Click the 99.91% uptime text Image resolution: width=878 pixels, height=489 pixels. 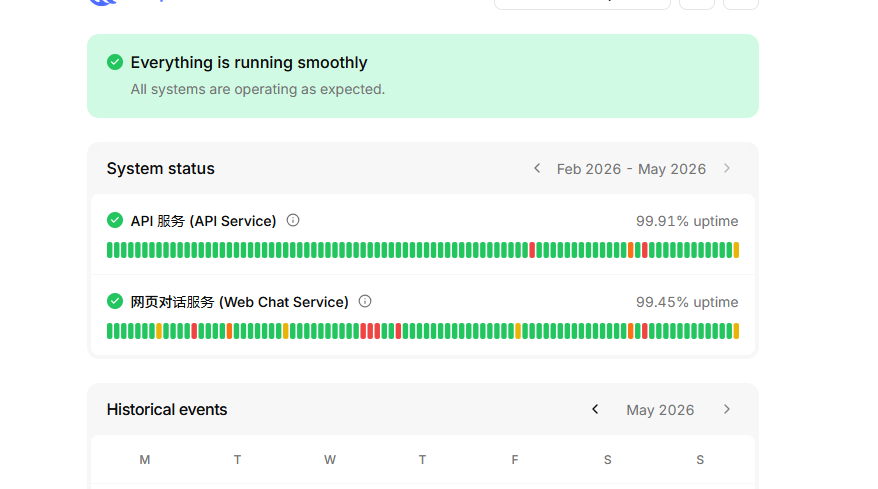[687, 221]
